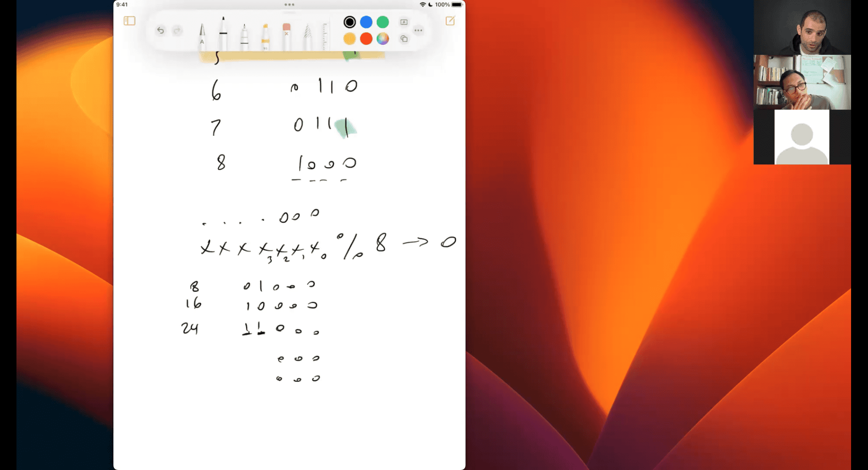Tap the Wi-Fi status icon
Image resolution: width=868 pixels, height=470 pixels.
pos(423,5)
